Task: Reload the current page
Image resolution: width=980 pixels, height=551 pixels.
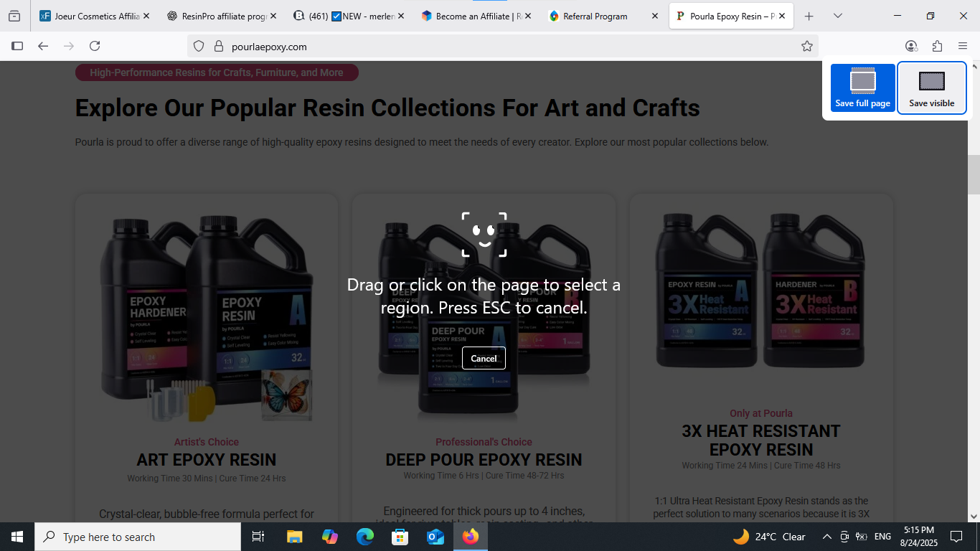Action: [x=95, y=46]
